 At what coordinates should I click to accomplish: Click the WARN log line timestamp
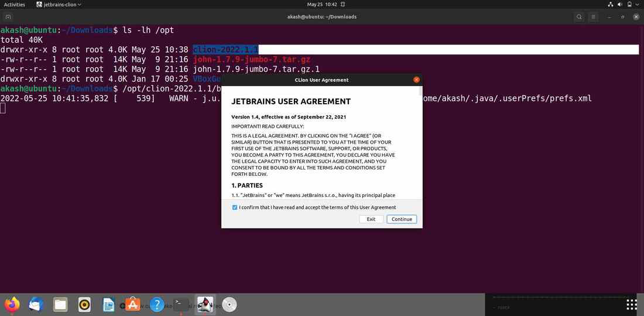click(54, 98)
